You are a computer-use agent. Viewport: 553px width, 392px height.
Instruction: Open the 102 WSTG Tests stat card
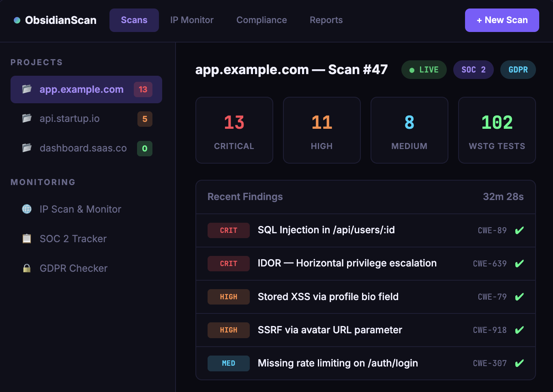coord(497,130)
